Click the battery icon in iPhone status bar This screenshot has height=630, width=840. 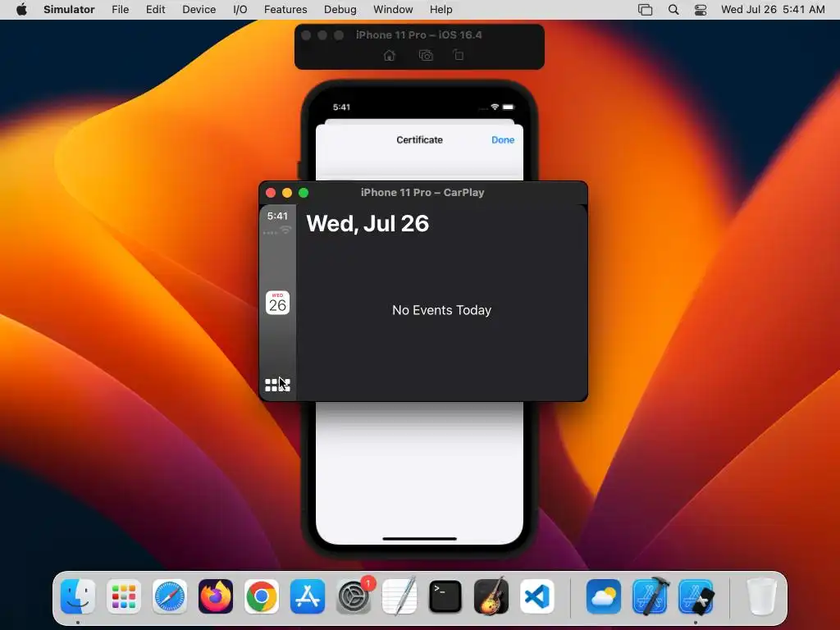(x=509, y=107)
